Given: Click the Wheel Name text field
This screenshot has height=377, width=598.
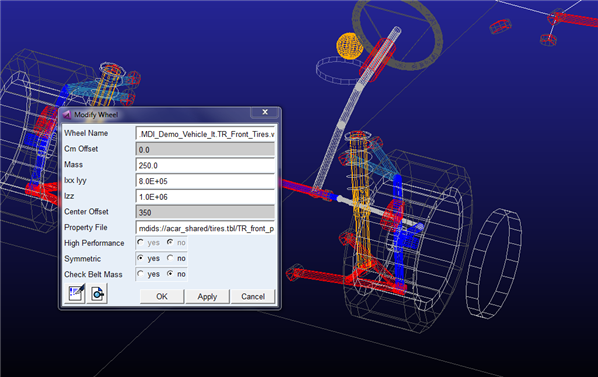Looking at the screenshot, I should tap(205, 134).
